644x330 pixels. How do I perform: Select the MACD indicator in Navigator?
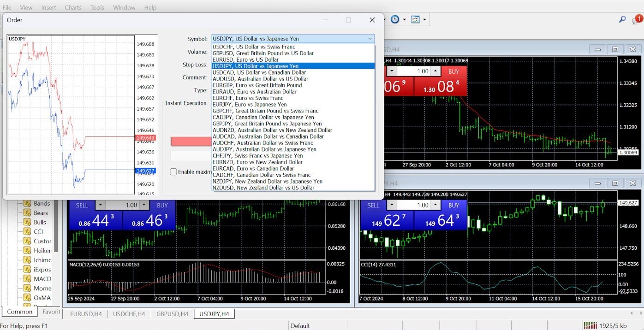click(x=42, y=279)
